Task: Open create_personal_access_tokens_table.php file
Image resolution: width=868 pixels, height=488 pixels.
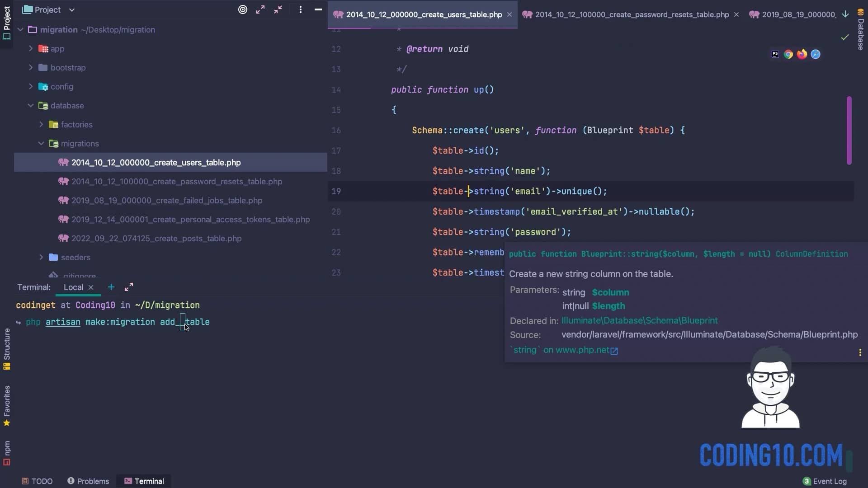Action: click(x=190, y=219)
